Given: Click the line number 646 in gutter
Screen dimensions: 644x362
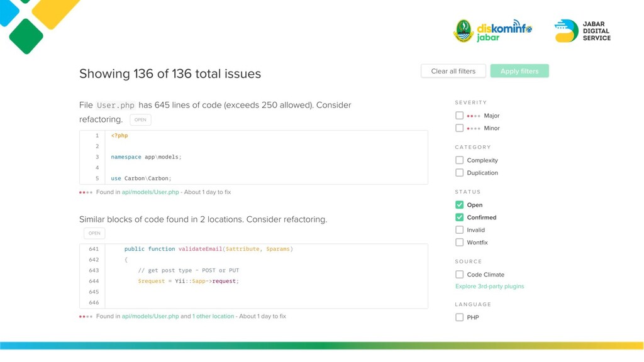Looking at the screenshot, I should point(94,302).
